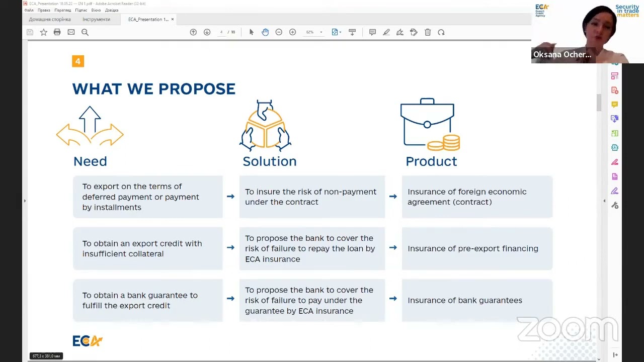
Task: Activate the arrow Selection tool
Action: coord(252,32)
